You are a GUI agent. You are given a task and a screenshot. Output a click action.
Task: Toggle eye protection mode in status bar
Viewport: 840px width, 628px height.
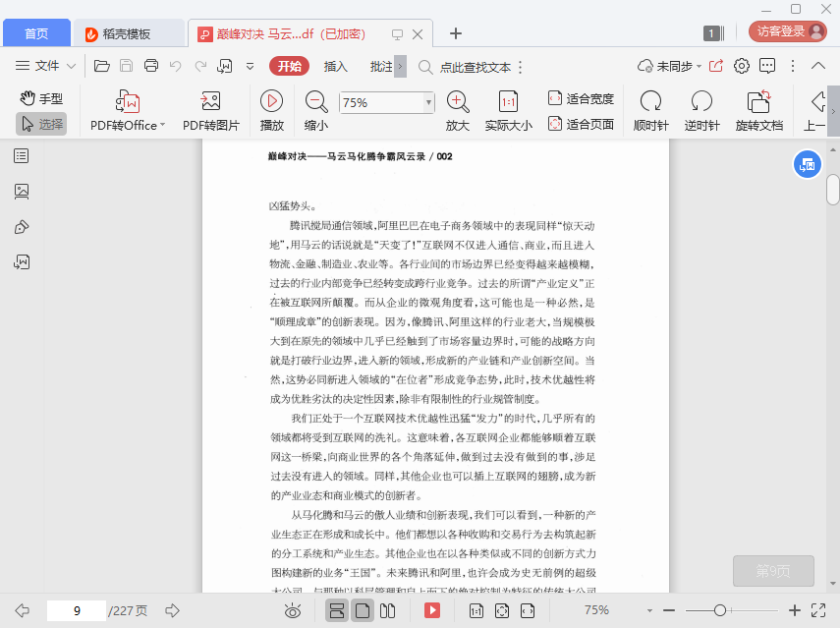(x=292, y=610)
